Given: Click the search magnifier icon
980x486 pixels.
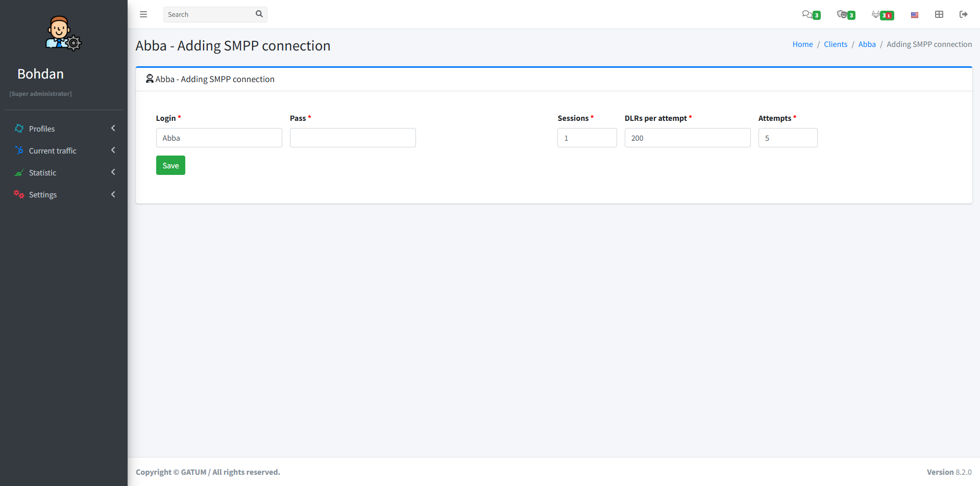Looking at the screenshot, I should [259, 14].
